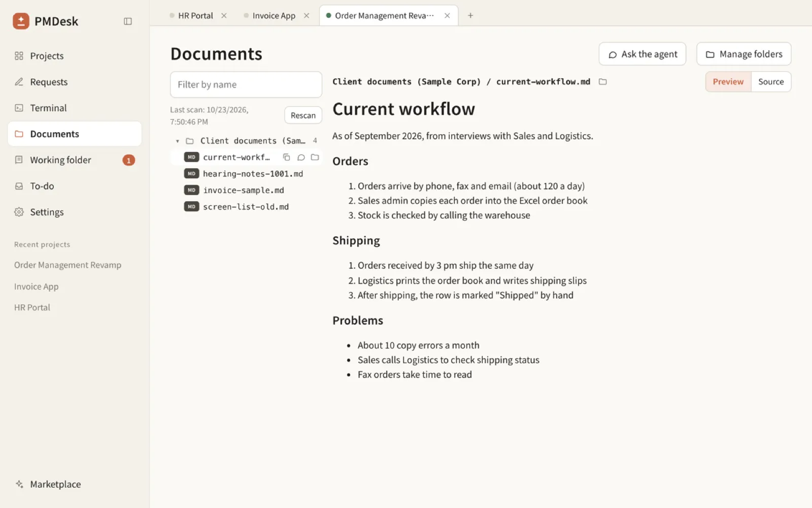This screenshot has width=812, height=508.
Task: Click the Ask the agent button
Action: (642, 54)
